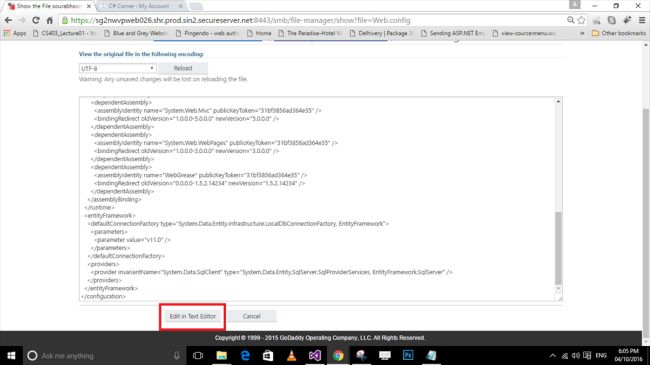Open a new browser tab
The width and height of the screenshot is (650, 365).
tap(196, 6)
